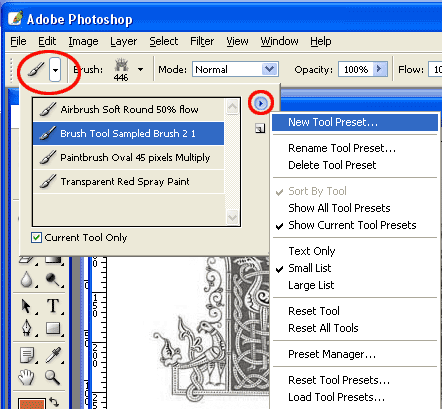
Task: Select the Hand tool
Action: tap(26, 377)
